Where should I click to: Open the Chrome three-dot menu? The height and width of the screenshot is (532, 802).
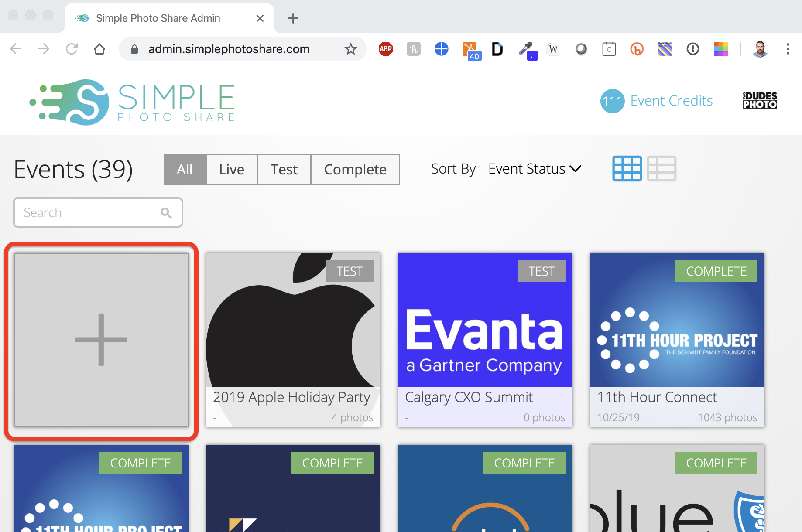pos(788,49)
